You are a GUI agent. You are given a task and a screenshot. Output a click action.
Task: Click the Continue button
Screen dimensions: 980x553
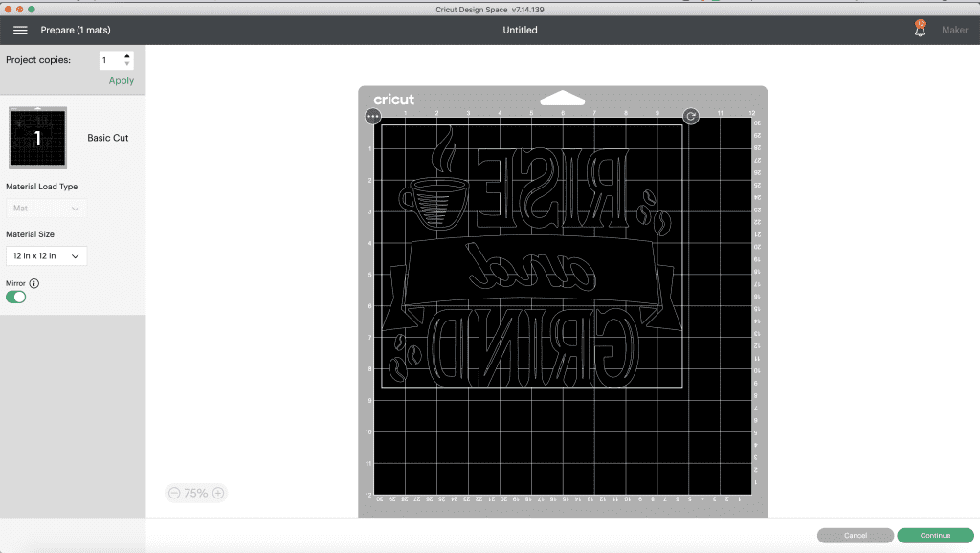pyautogui.click(x=935, y=536)
